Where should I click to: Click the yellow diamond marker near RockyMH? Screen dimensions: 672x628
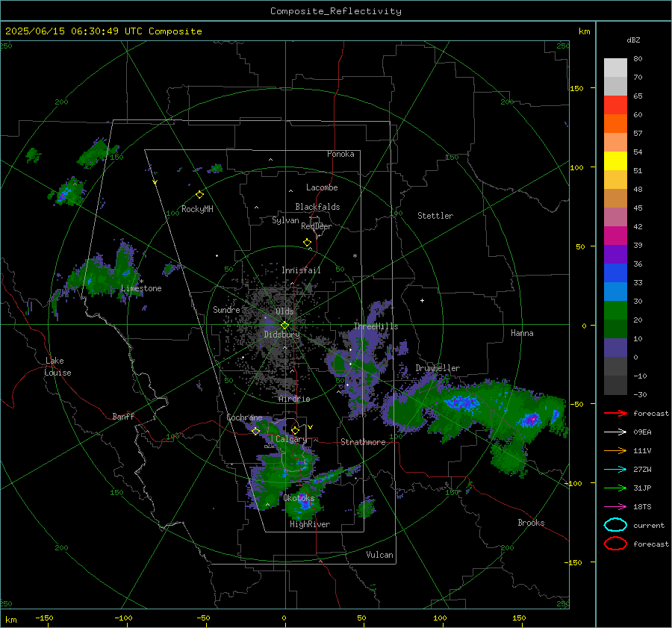point(199,195)
